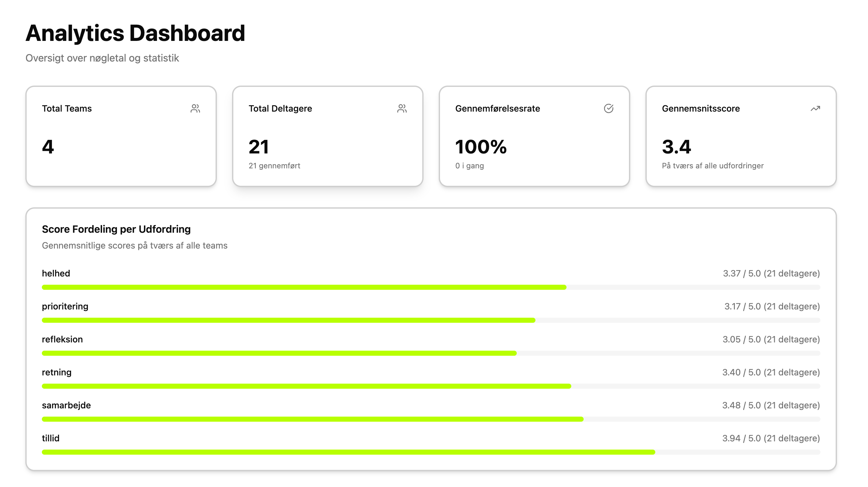Image resolution: width=868 pixels, height=487 pixels.
Task: Click the Analytics Dashboard heading
Action: pyautogui.click(x=135, y=33)
